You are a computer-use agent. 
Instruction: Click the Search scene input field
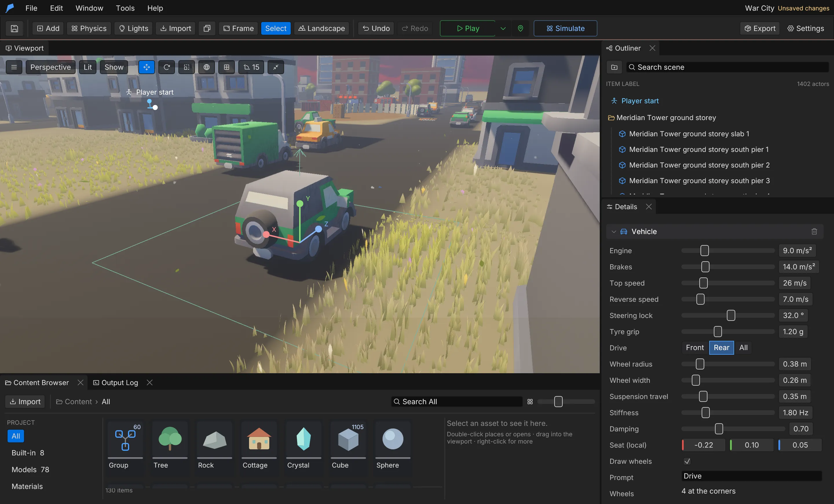tap(727, 67)
